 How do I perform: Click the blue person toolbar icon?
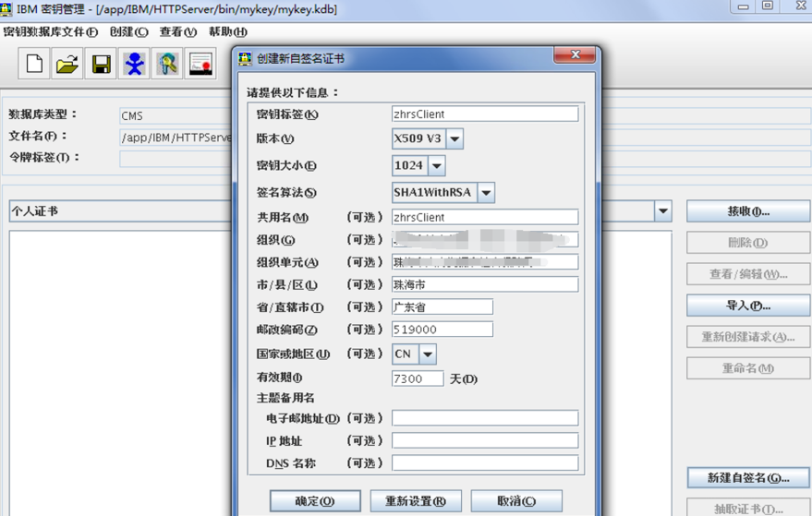click(x=134, y=64)
